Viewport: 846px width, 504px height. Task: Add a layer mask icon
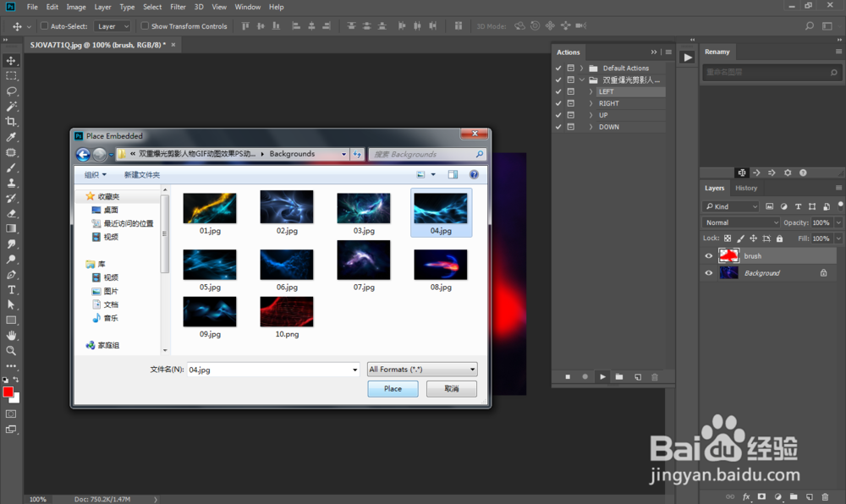point(761,496)
